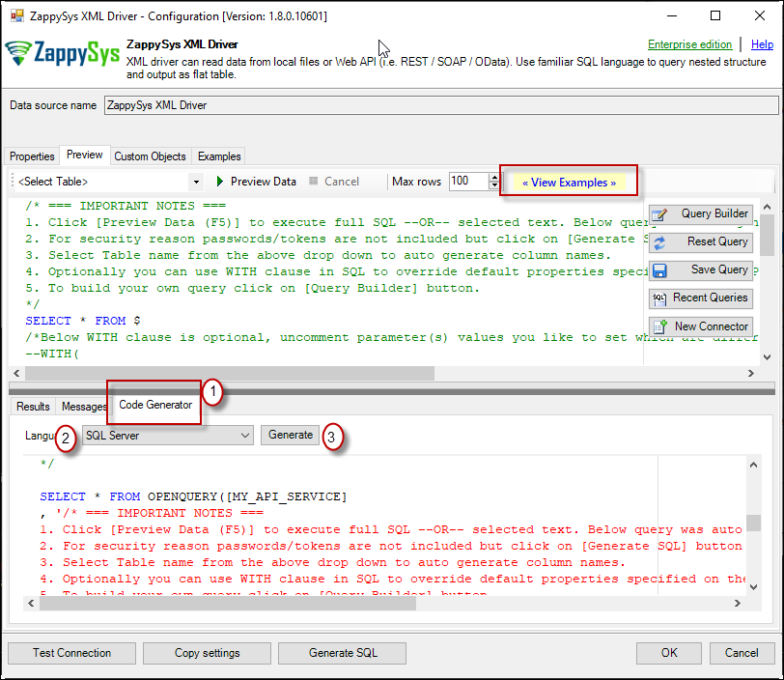This screenshot has width=784, height=680.
Task: Click 'OPENQUERY([MY_API_SERVICE]' in generated code
Action: pyautogui.click(x=247, y=496)
